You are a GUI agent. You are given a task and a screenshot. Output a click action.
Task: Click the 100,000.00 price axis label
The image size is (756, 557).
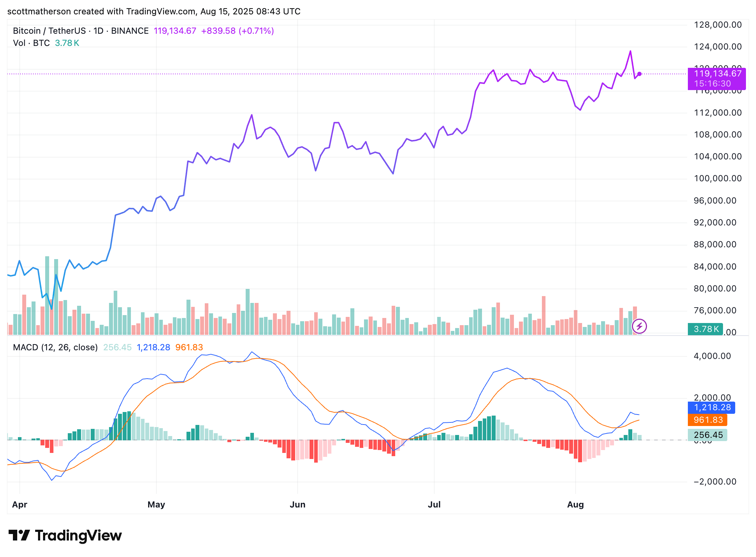[718, 178]
